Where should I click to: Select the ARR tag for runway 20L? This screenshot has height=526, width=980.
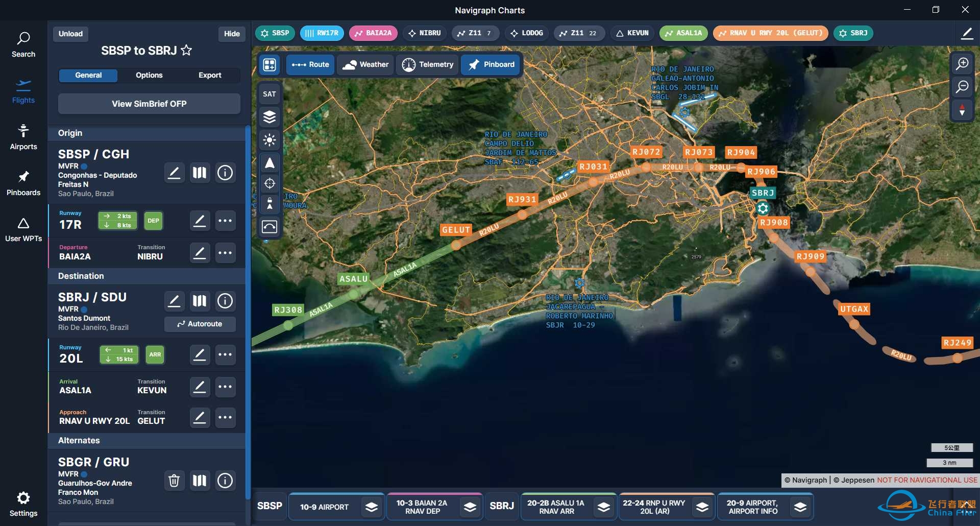(x=155, y=354)
